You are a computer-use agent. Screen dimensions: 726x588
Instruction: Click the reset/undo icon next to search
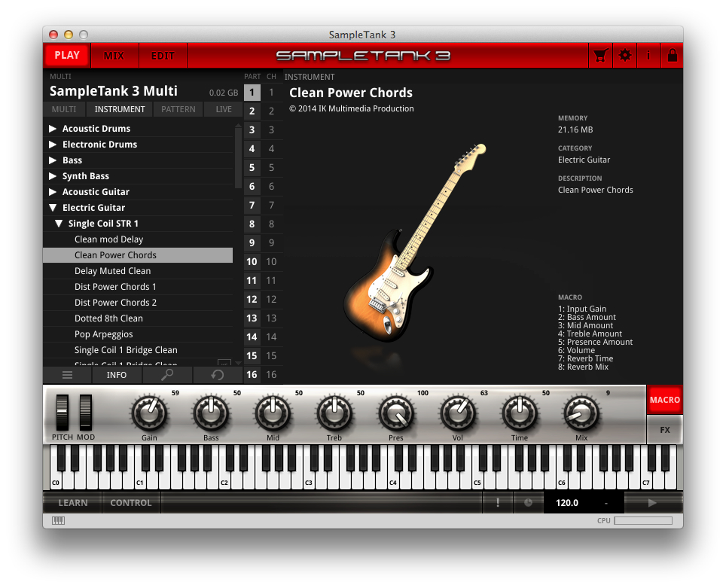coord(218,375)
